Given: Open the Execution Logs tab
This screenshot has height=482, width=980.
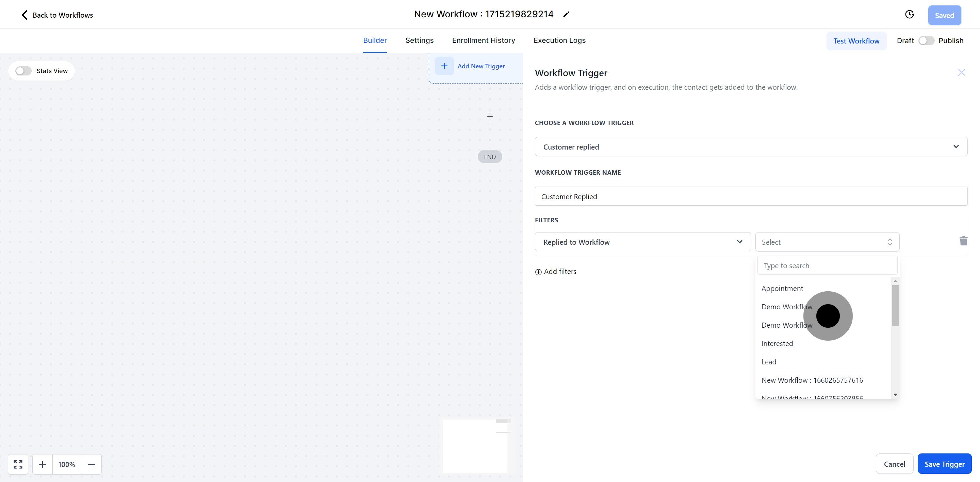Looking at the screenshot, I should point(559,40).
